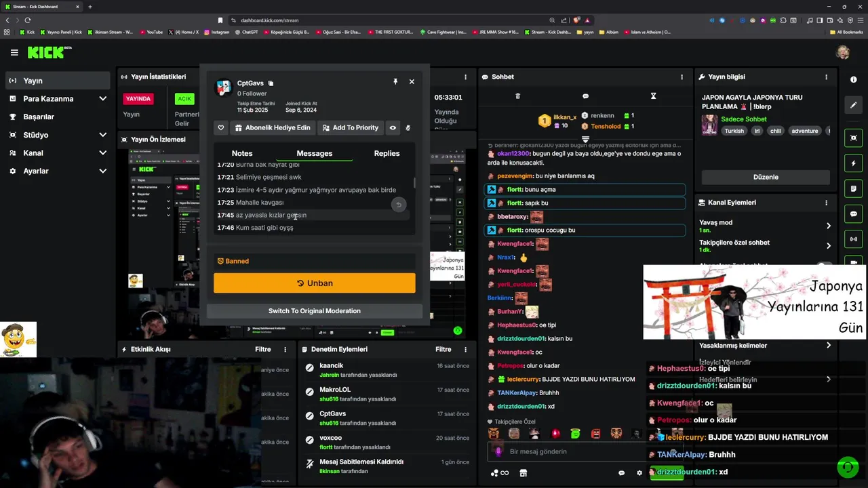The image size is (868, 488).
Task: Click user avatar at top right
Action: (843, 52)
